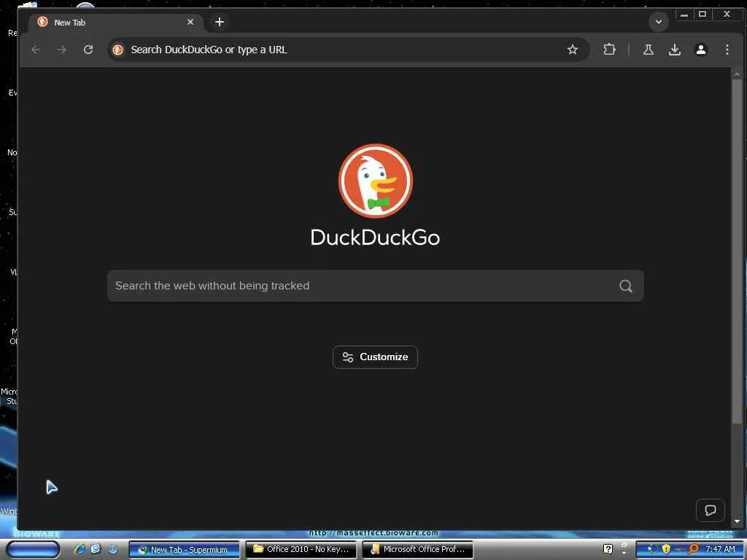
Task: Open the experiments flask icon
Action: click(649, 50)
